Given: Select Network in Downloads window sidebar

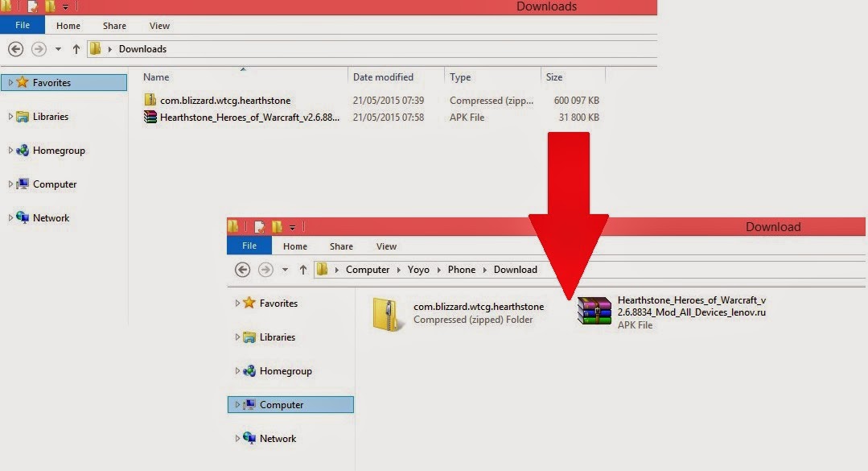Looking at the screenshot, I should (x=51, y=217).
